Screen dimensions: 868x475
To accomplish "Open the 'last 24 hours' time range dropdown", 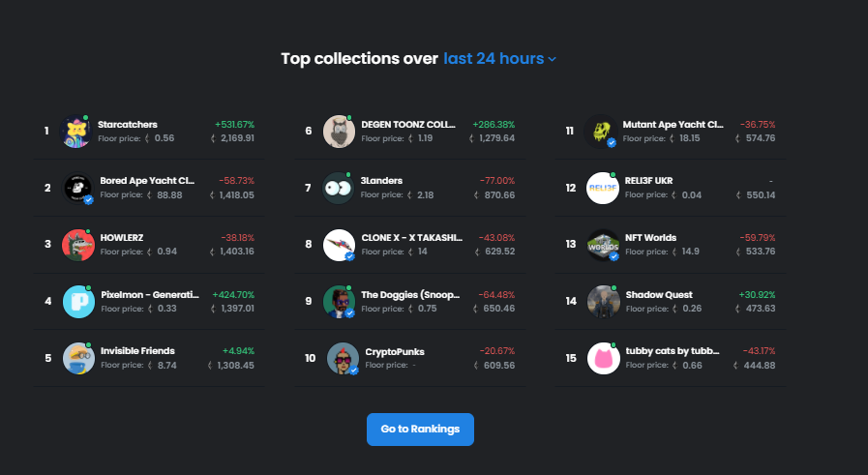I will pyautogui.click(x=499, y=59).
